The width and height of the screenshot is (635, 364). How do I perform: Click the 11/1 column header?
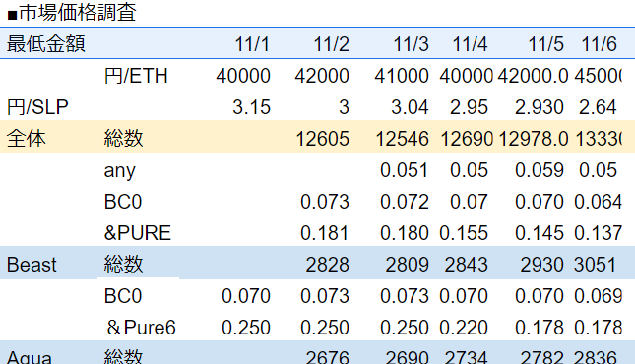click(252, 44)
